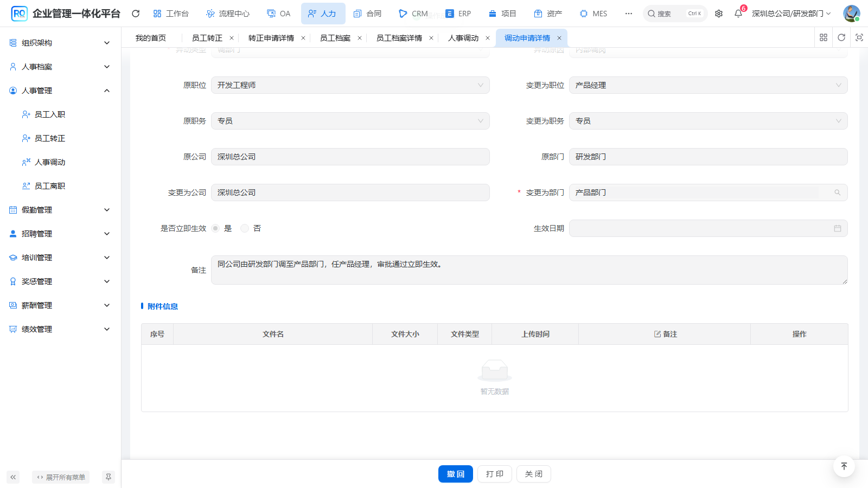868x488 pixels.
Task: Close the 员工转正 tab
Action: tap(232, 38)
